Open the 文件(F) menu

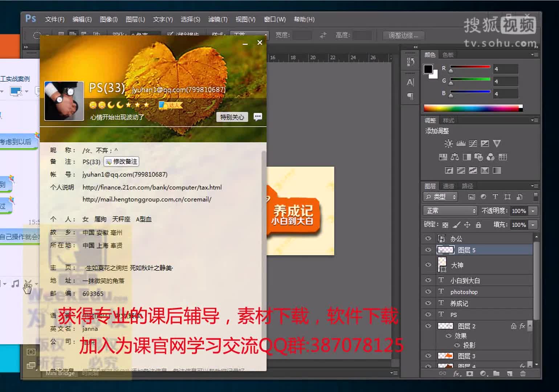[54, 19]
